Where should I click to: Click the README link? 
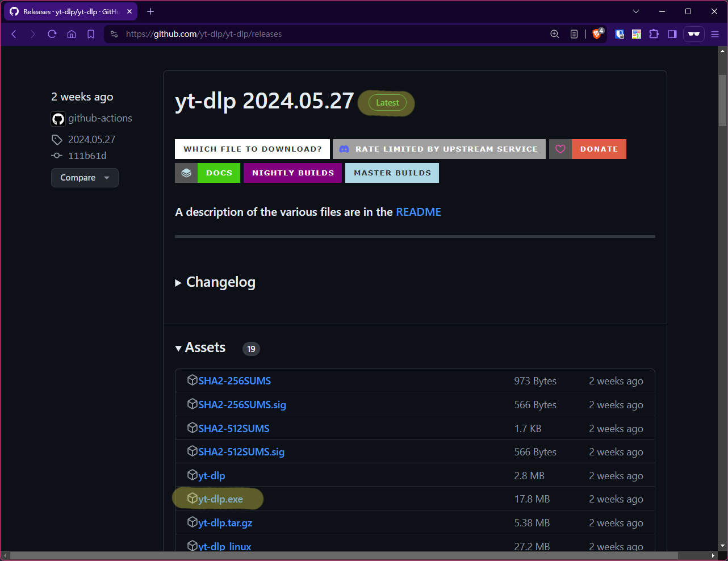point(419,212)
